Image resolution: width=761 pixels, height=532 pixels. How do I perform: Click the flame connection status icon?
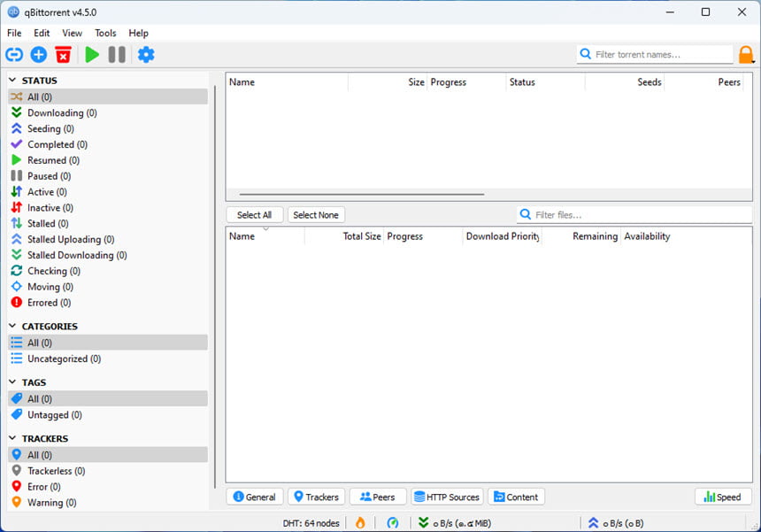pos(360,523)
